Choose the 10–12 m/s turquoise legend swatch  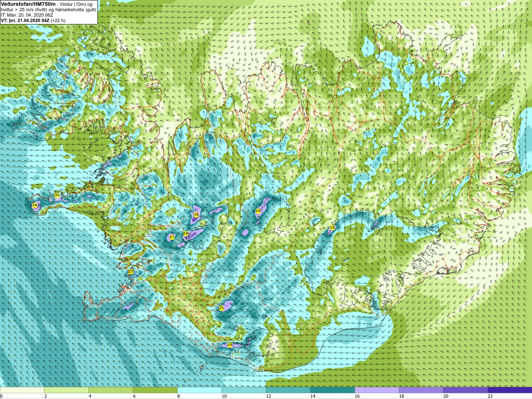(x=244, y=390)
